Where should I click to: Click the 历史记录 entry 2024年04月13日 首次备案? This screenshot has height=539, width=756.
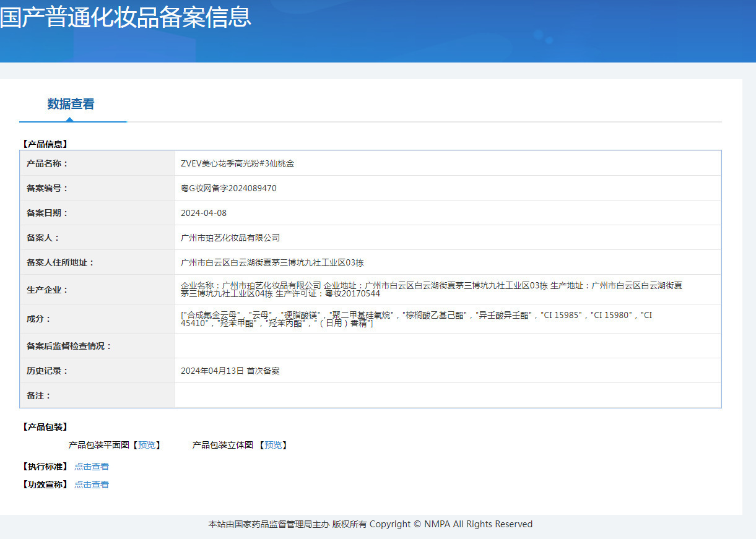[230, 371]
